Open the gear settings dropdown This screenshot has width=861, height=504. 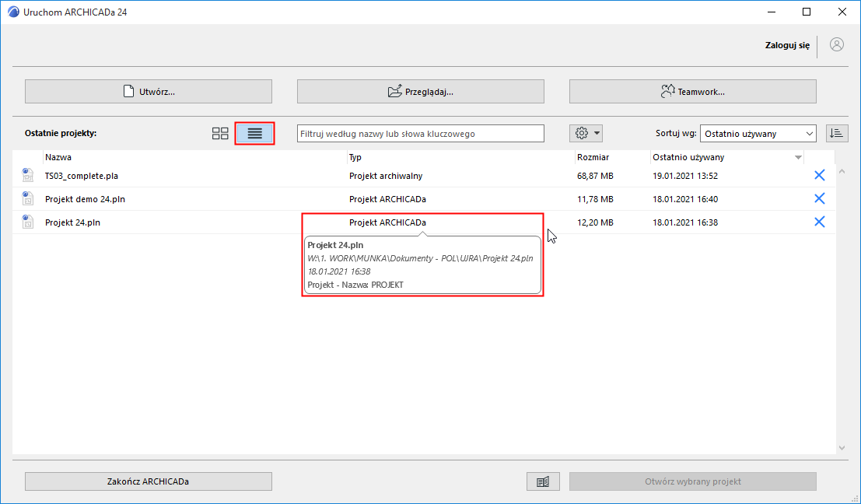coord(586,134)
